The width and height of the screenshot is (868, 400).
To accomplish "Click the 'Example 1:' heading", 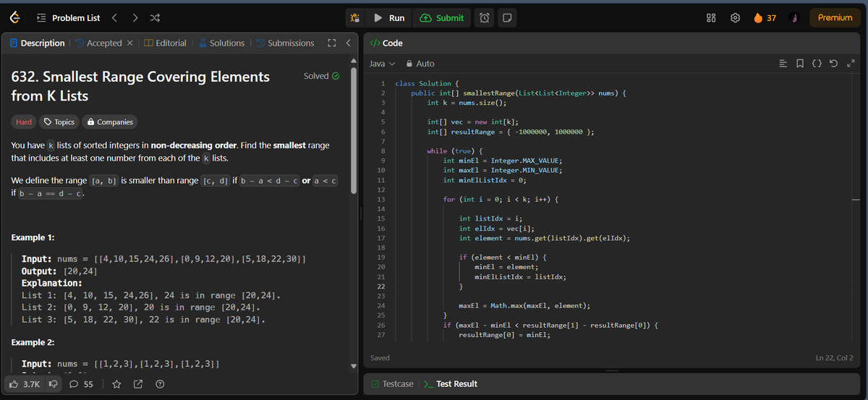I will pos(34,238).
